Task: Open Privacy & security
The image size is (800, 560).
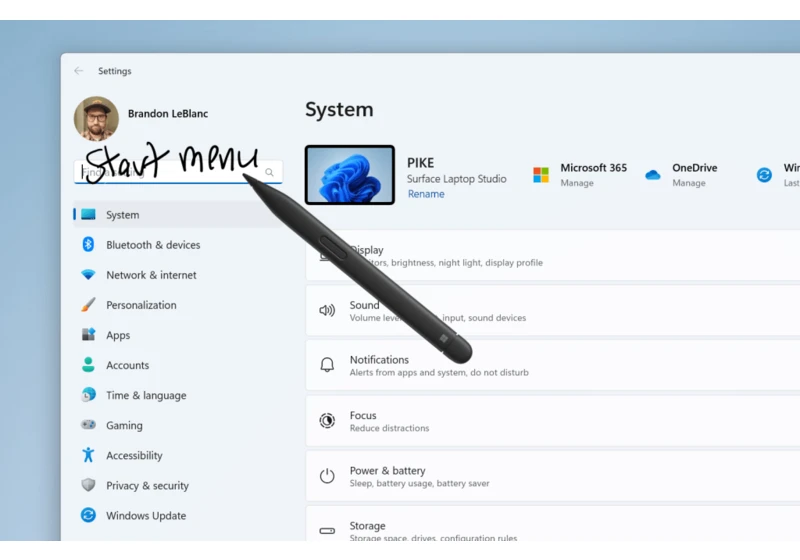Action: click(147, 486)
